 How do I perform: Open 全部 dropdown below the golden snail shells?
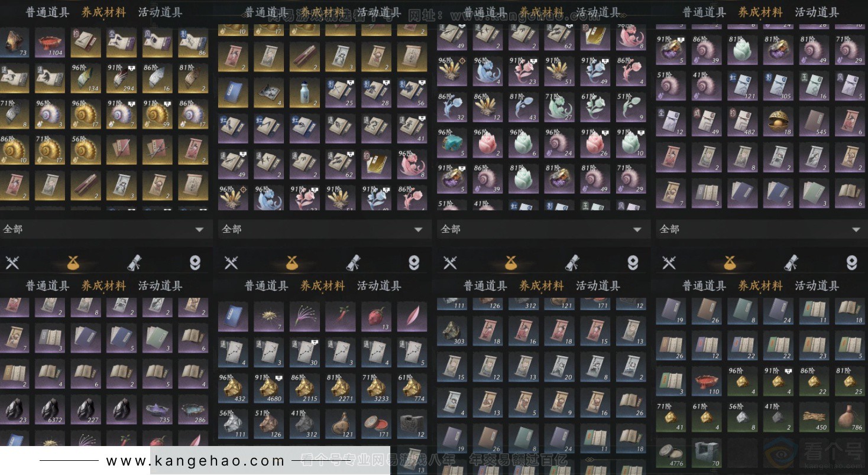(106, 229)
